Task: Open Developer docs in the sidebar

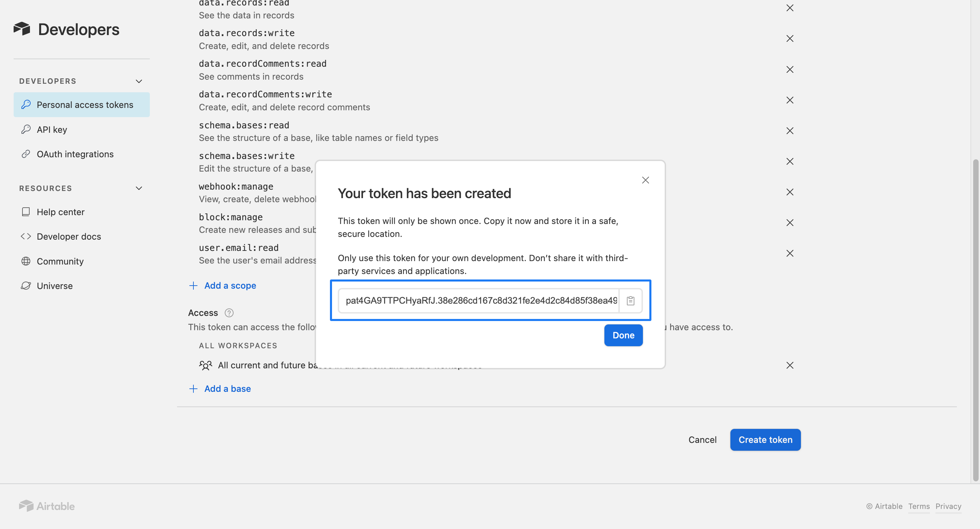Action: [69, 236]
